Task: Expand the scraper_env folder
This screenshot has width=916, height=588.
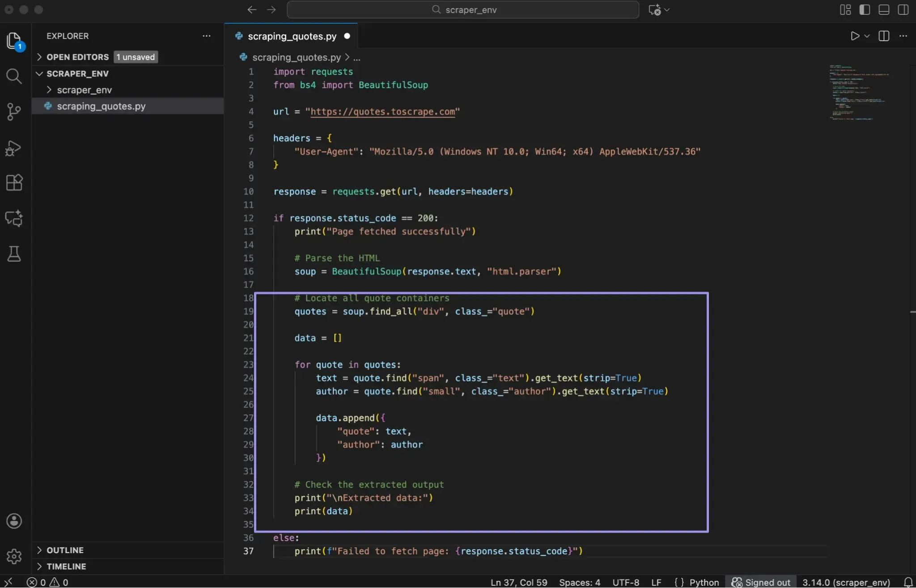Action: click(49, 90)
